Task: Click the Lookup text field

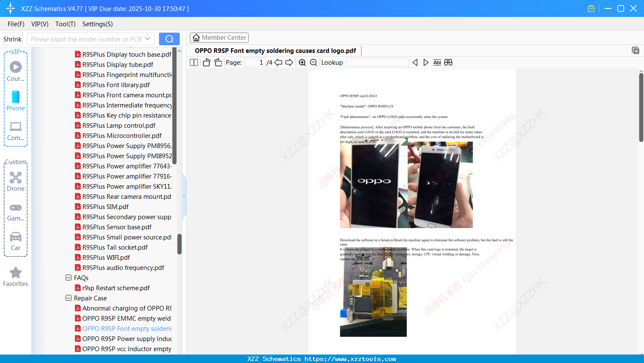Action: [377, 63]
